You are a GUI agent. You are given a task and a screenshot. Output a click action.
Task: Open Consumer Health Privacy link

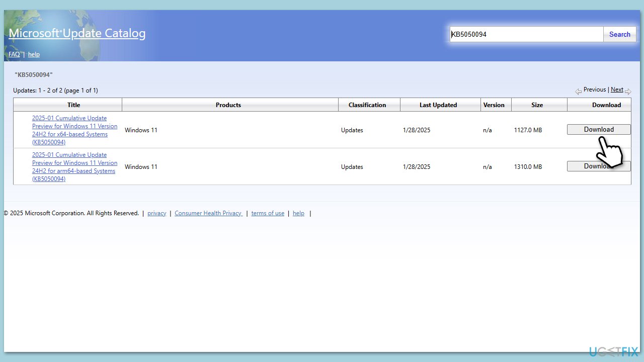point(208,213)
